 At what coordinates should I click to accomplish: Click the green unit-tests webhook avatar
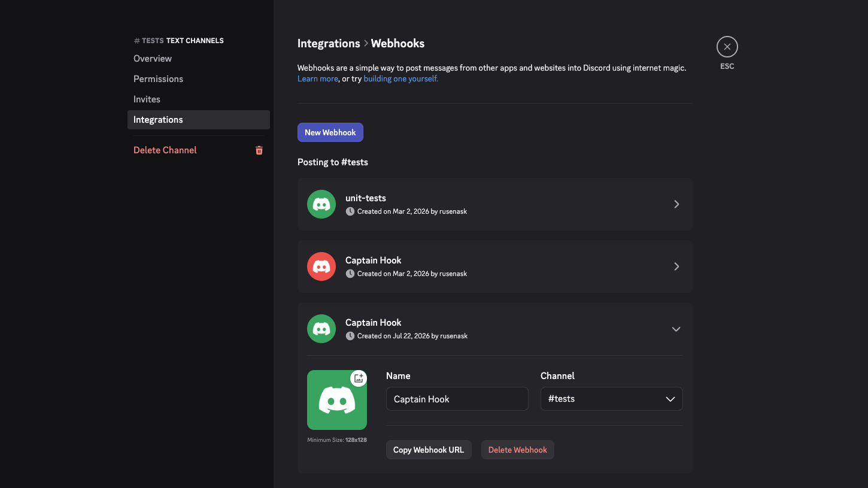321,204
